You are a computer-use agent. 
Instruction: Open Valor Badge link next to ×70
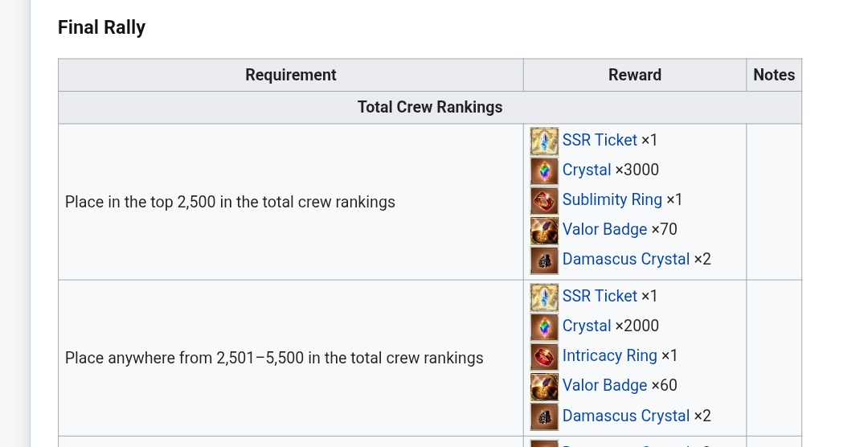tap(604, 229)
